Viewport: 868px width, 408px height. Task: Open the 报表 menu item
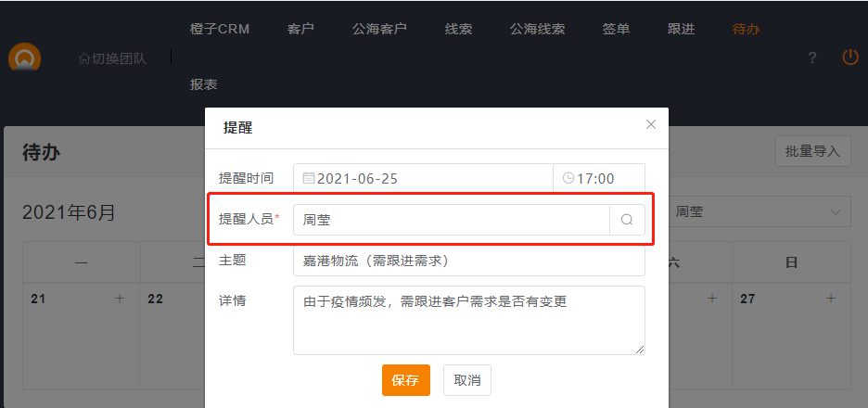[x=203, y=84]
